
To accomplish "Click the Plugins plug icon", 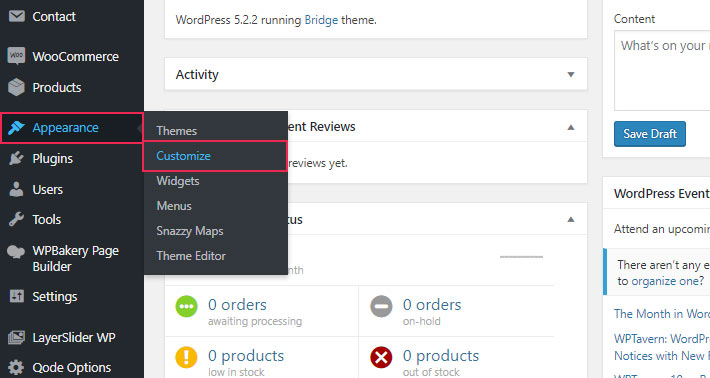I will click(x=16, y=158).
